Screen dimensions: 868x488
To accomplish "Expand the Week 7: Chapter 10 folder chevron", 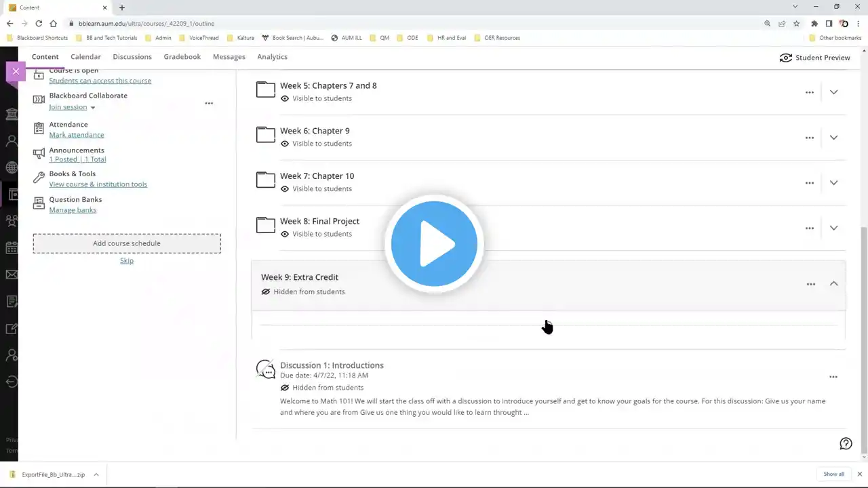I will (x=833, y=183).
